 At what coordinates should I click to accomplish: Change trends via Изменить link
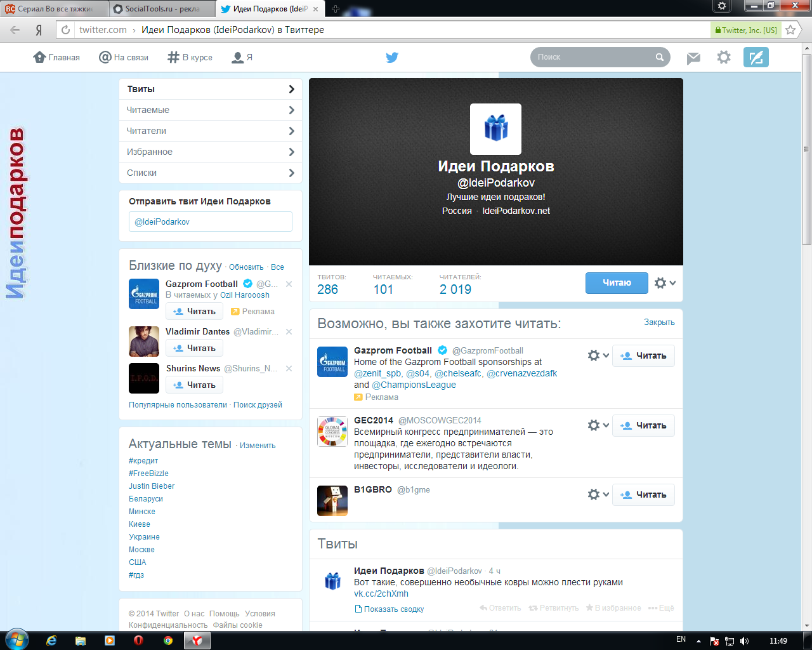point(258,446)
